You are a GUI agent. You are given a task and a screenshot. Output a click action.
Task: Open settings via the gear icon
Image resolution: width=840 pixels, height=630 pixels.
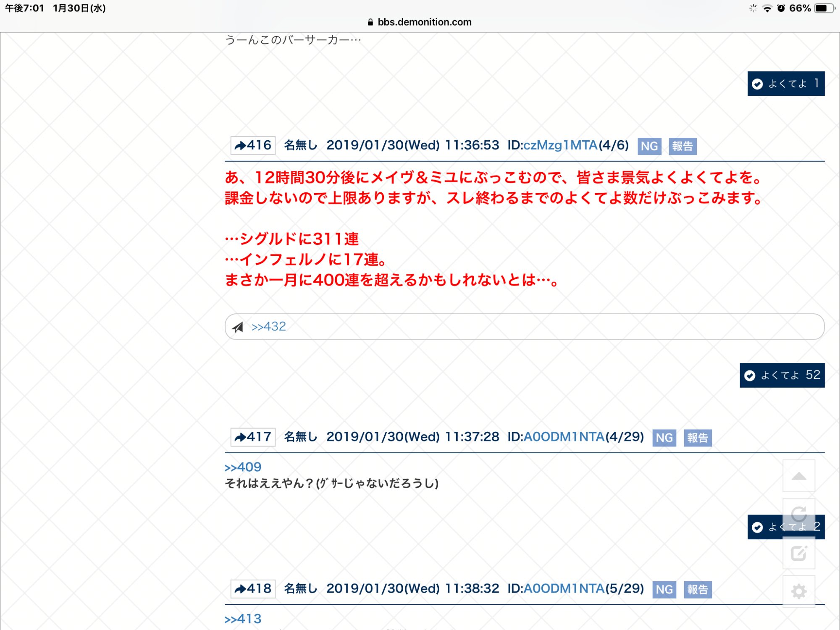(x=798, y=591)
